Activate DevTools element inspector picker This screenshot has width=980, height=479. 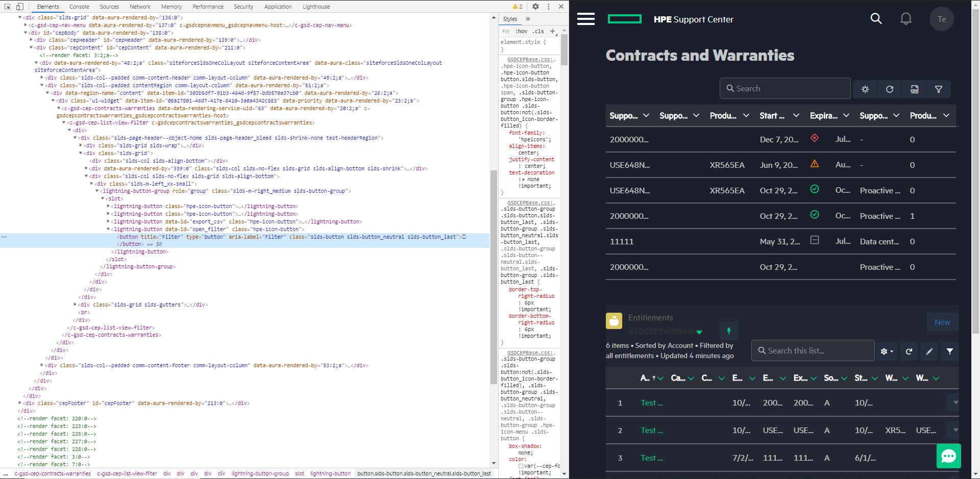click(7, 7)
